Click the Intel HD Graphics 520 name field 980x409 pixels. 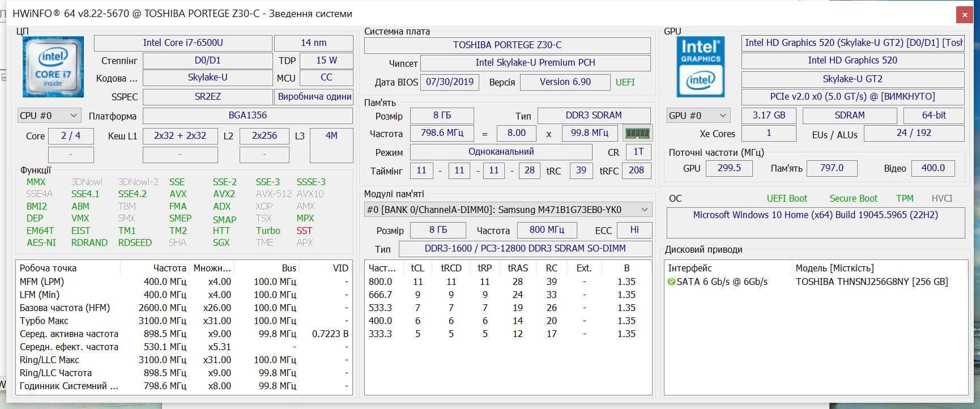(x=853, y=61)
